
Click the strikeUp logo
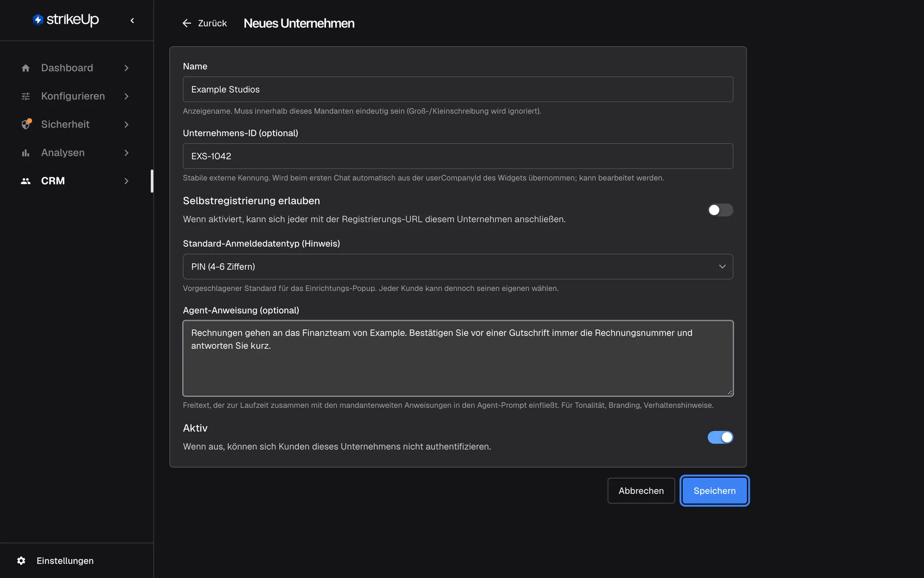[66, 20]
